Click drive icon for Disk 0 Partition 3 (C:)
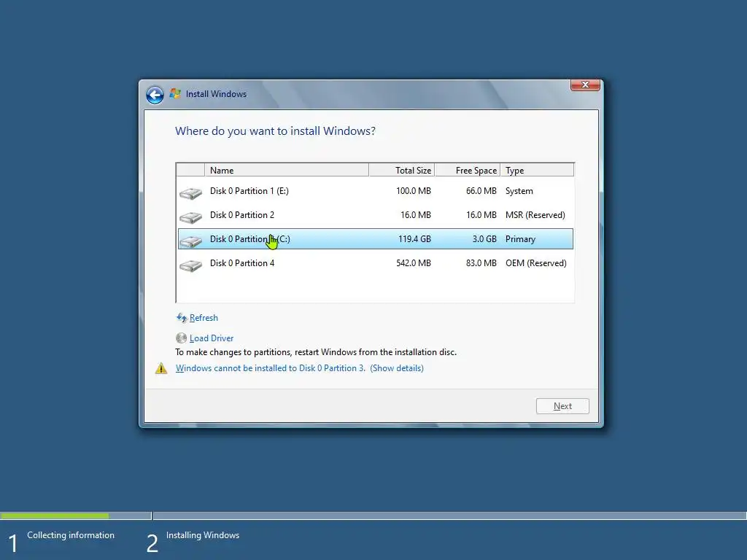The height and width of the screenshot is (560, 747). (x=190, y=241)
